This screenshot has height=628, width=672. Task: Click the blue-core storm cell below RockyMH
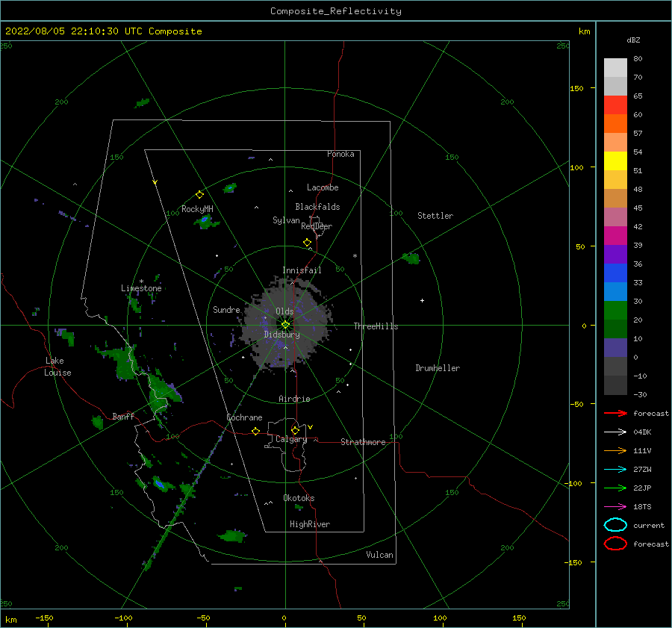click(x=205, y=221)
